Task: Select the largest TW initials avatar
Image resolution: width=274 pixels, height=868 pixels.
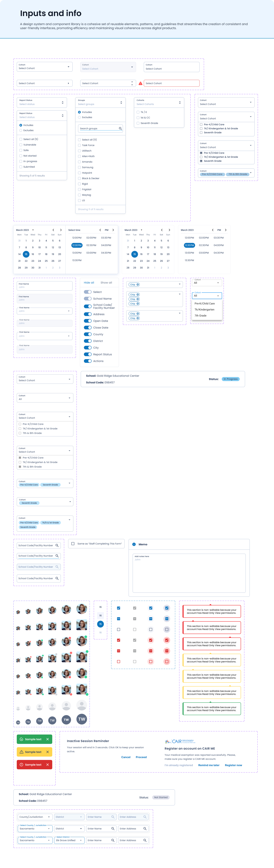Action: tap(82, 719)
